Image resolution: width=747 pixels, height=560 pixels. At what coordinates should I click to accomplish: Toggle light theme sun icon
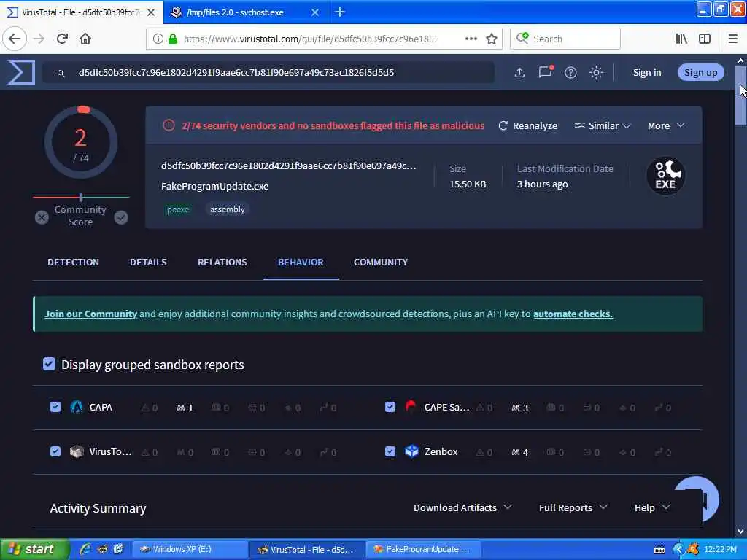point(596,72)
